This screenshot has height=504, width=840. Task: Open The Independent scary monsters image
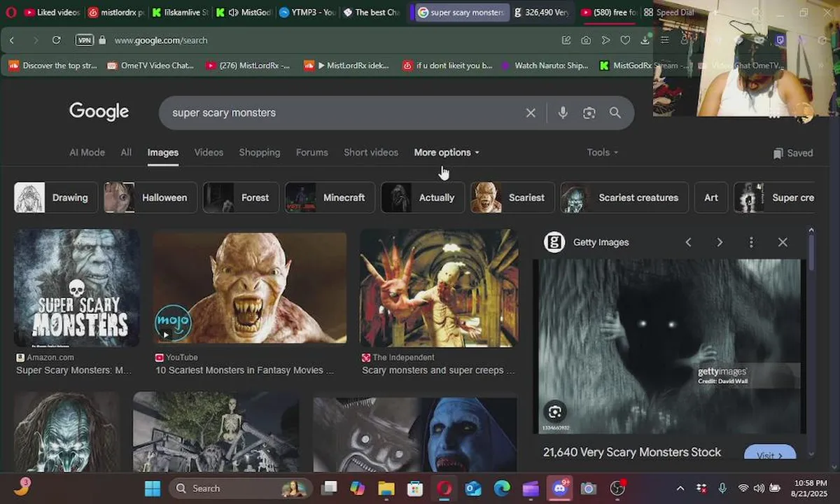(439, 288)
